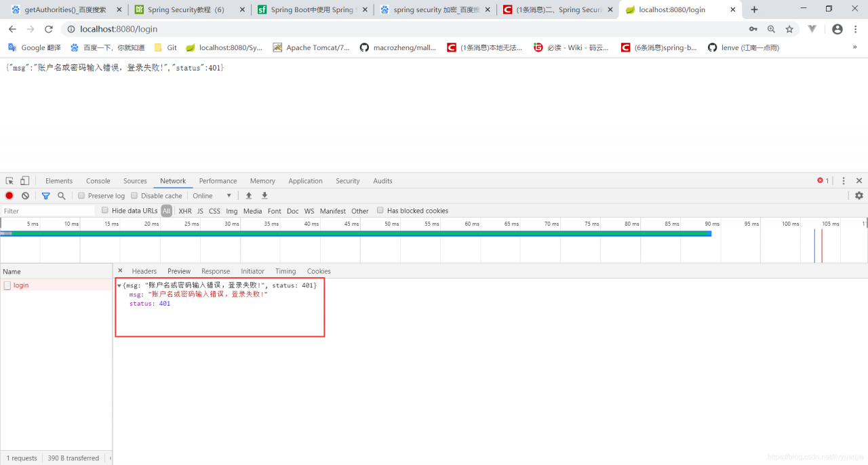The width and height of the screenshot is (868, 465).
Task: Close the DevTools panel
Action: tap(859, 181)
